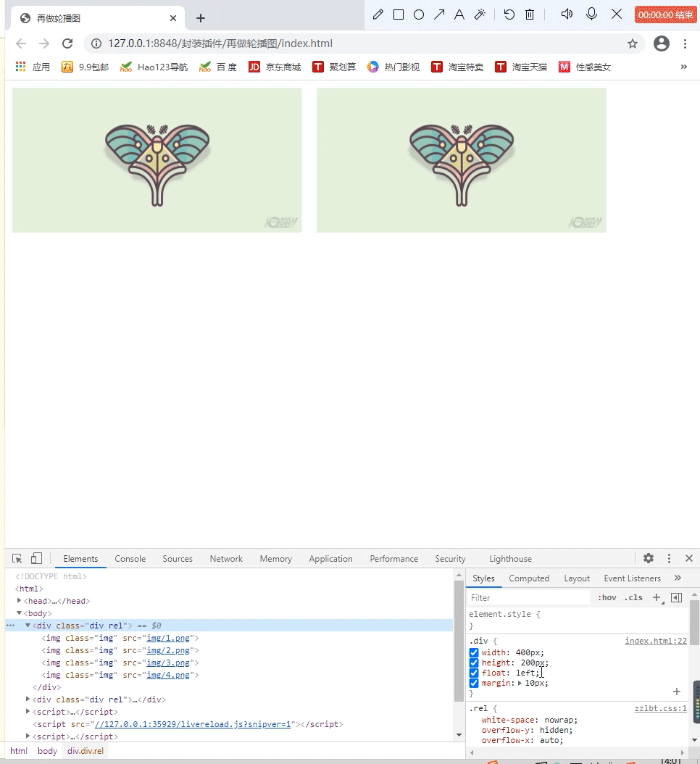The image size is (700, 764).
Task: Open the 热门影视 bookmark
Action: (393, 67)
